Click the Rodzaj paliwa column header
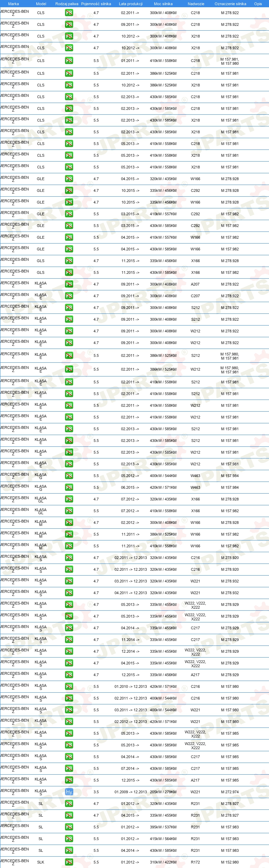Viewport: 269px width, 868px height. 67,4
